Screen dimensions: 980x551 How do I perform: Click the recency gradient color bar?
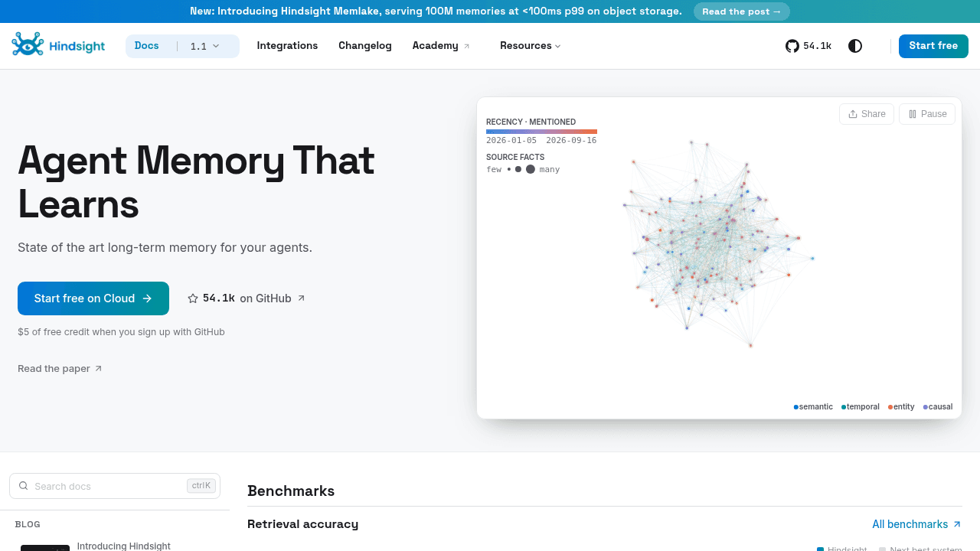(x=541, y=132)
